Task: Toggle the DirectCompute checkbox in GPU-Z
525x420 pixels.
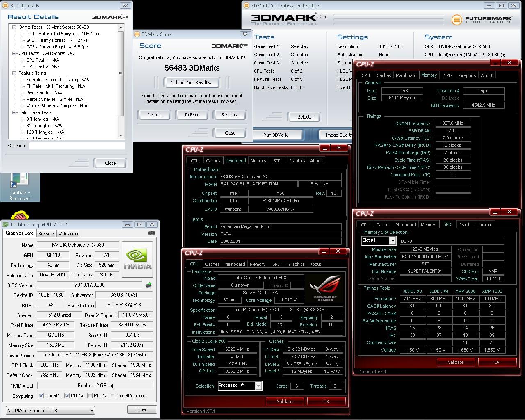Action: [112, 396]
